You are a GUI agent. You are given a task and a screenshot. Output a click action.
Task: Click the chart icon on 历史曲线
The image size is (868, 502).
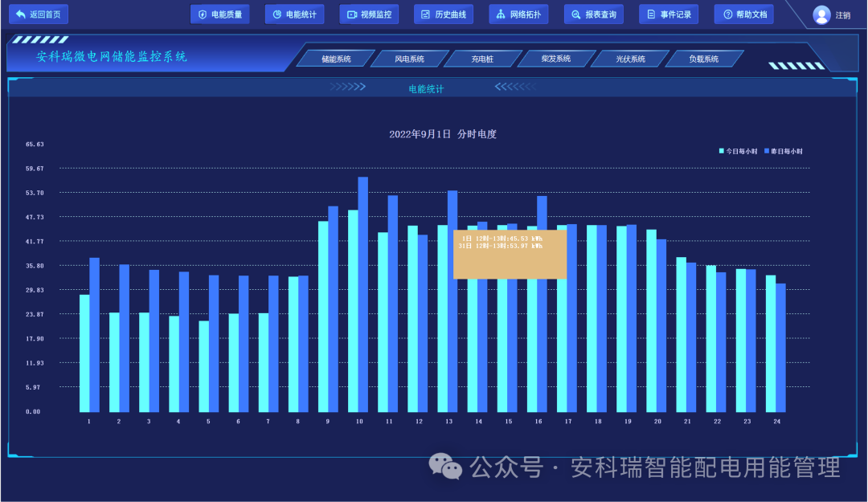pyautogui.click(x=425, y=14)
